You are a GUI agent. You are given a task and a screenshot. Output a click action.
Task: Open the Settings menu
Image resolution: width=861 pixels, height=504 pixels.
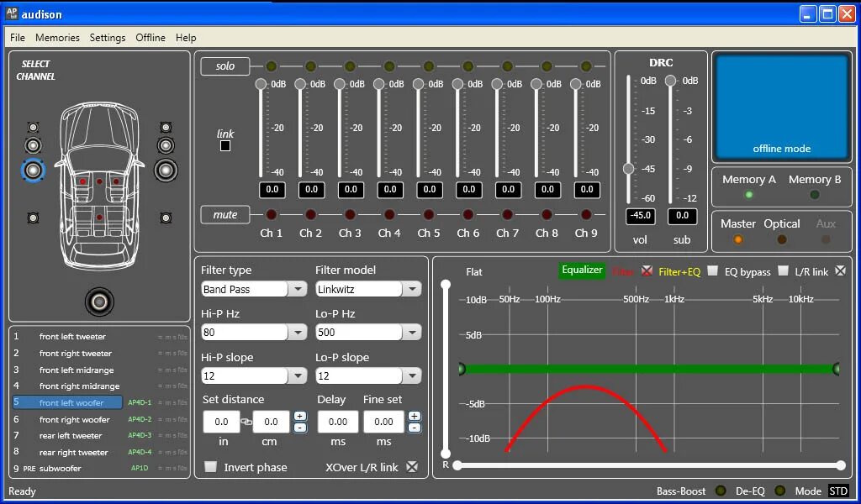point(108,37)
